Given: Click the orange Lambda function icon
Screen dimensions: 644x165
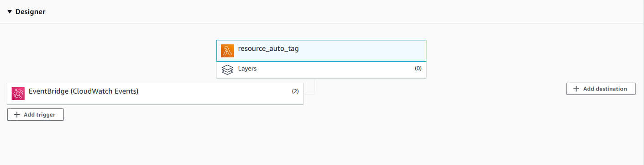Looking at the screenshot, I should [x=227, y=51].
